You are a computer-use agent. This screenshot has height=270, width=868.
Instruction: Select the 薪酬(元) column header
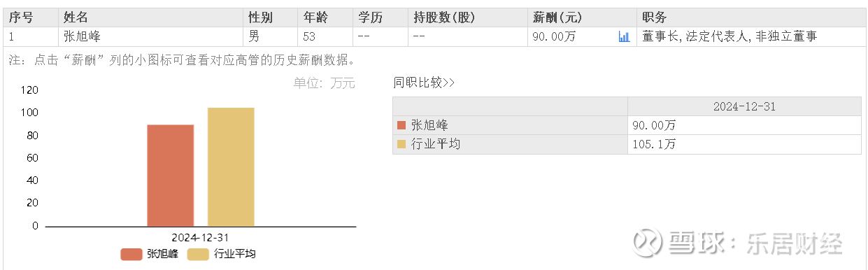coord(557,17)
